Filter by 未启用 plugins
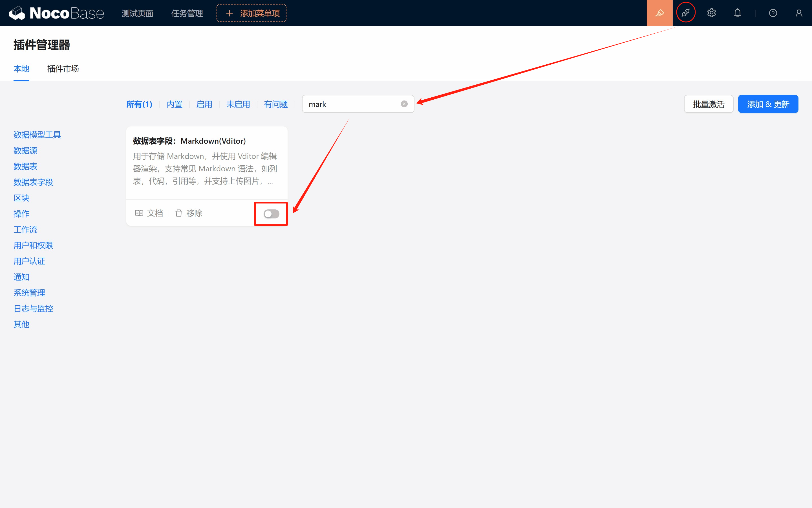 click(238, 104)
